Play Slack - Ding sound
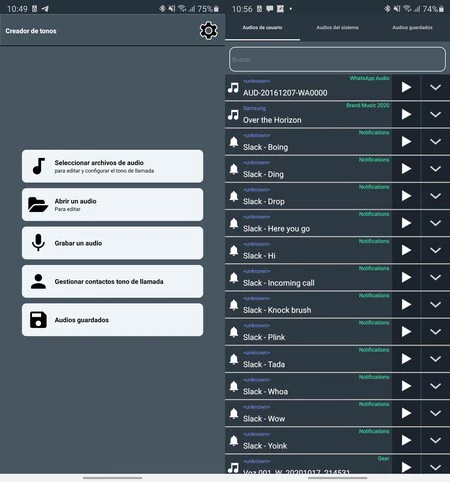This screenshot has width=450, height=482. pyautogui.click(x=406, y=169)
